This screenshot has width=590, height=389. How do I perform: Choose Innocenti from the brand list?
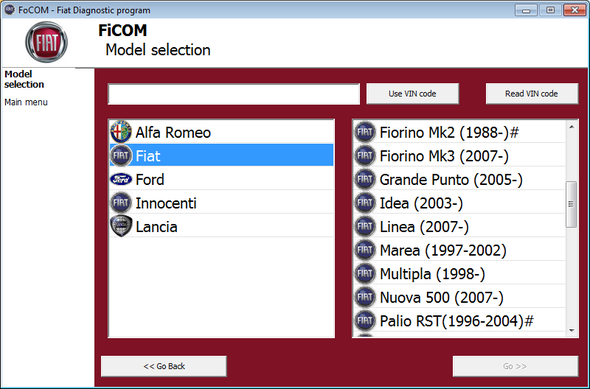tap(221, 203)
